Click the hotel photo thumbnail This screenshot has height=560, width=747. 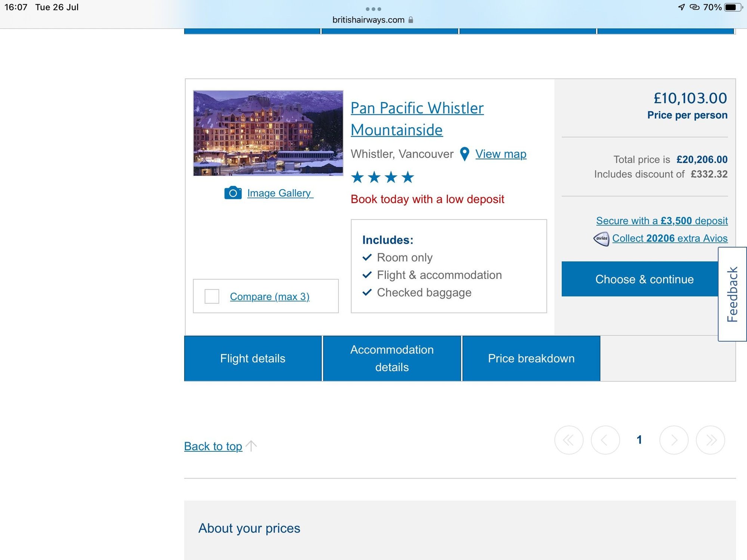pos(268,133)
